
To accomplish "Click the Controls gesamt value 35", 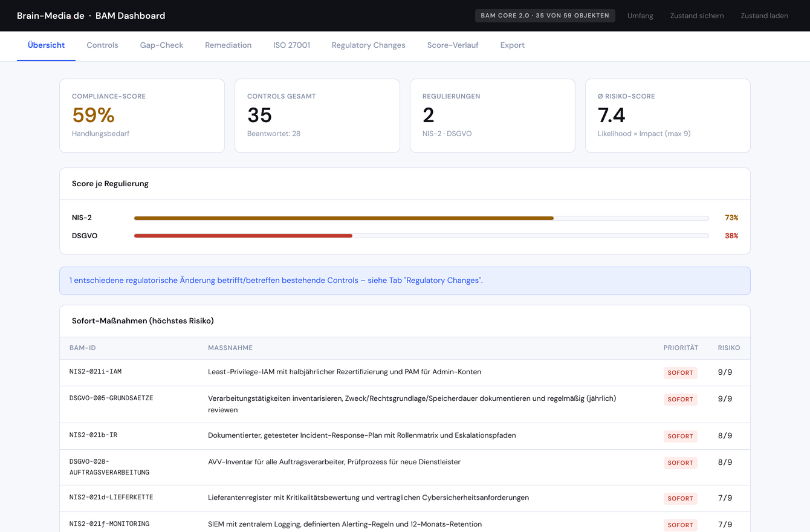I will point(259,115).
